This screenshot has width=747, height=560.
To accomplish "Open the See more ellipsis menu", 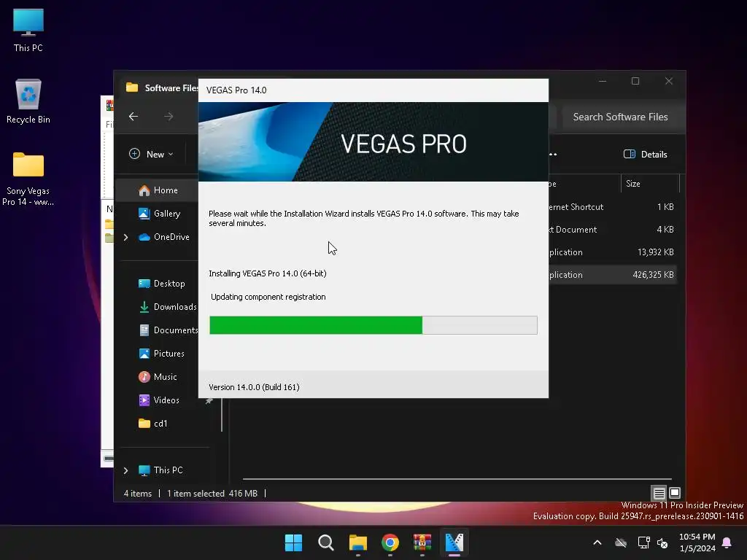I will 553,155.
